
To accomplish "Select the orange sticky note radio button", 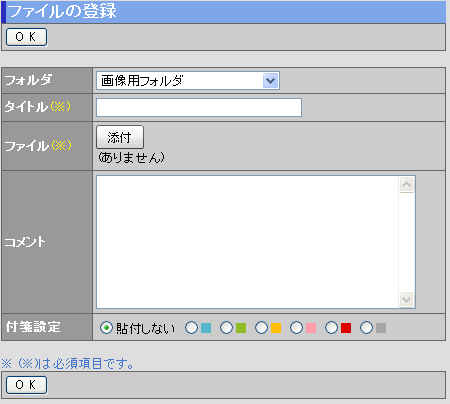I will [x=261, y=328].
